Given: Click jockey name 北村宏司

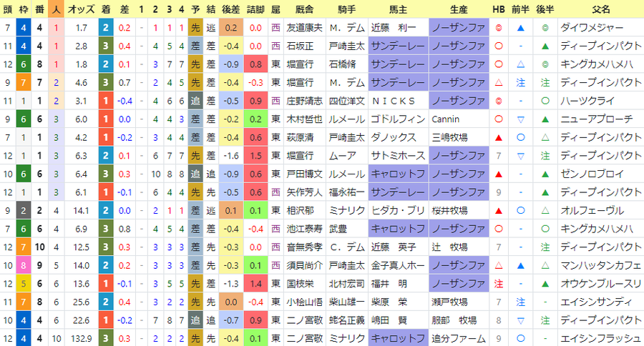Looking at the screenshot, I should pos(346,284).
